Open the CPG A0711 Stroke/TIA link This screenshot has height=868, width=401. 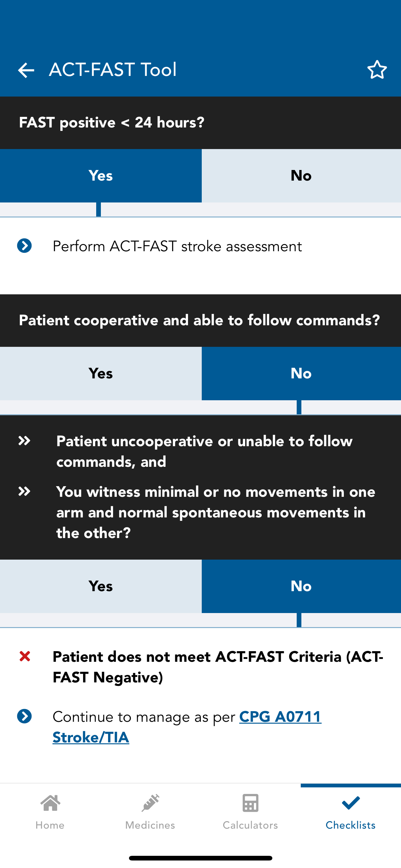click(187, 727)
